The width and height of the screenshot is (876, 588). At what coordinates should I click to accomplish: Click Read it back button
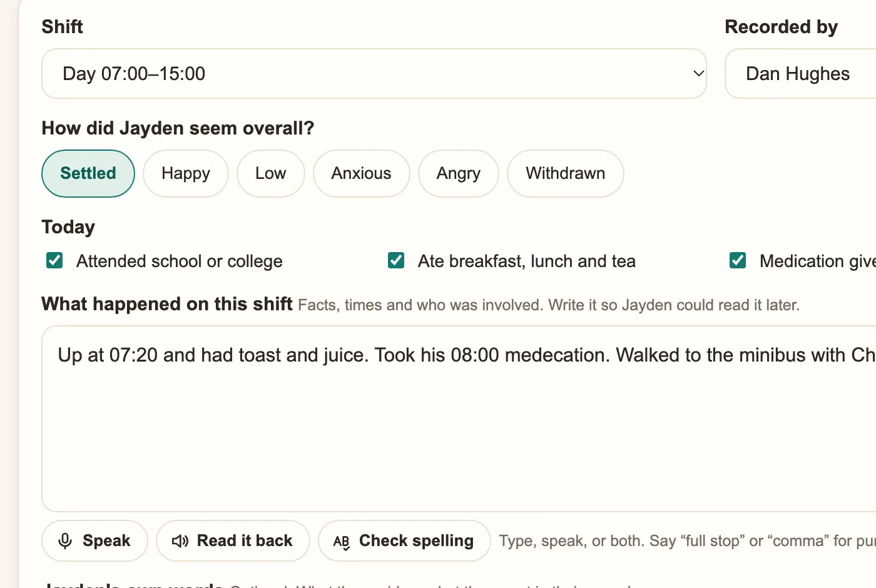pyautogui.click(x=233, y=540)
